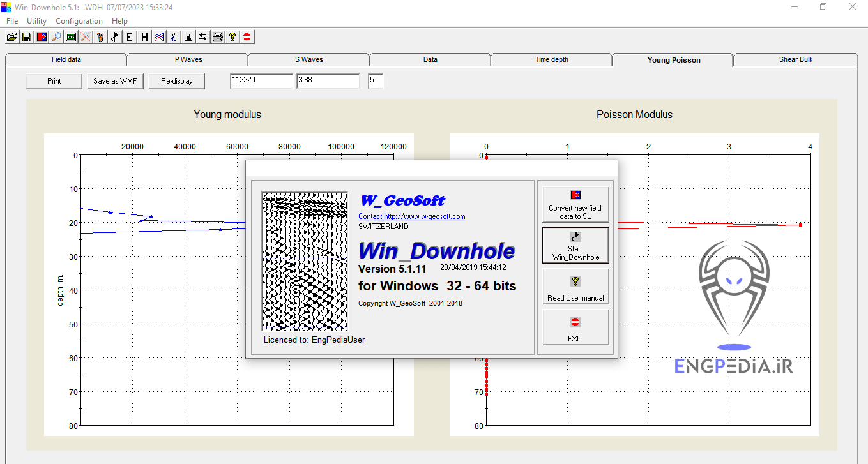868x464 pixels.
Task: Save data using the diskette icon
Action: coord(26,36)
